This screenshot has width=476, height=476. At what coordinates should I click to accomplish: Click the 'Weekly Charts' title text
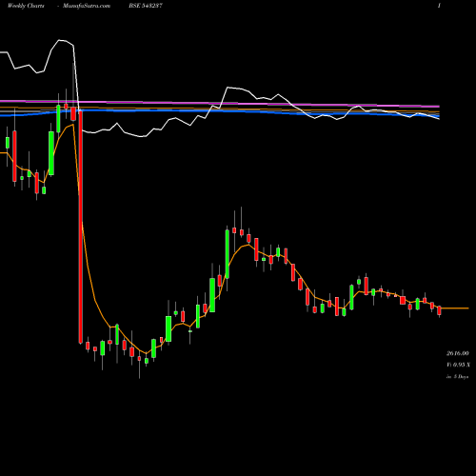click(x=26, y=6)
